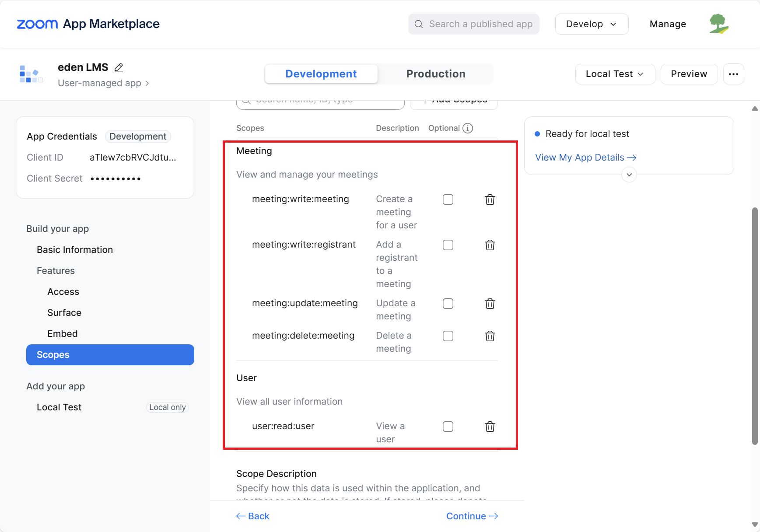Mark user:read:user as optional
The image size is (760, 532).
point(448,427)
